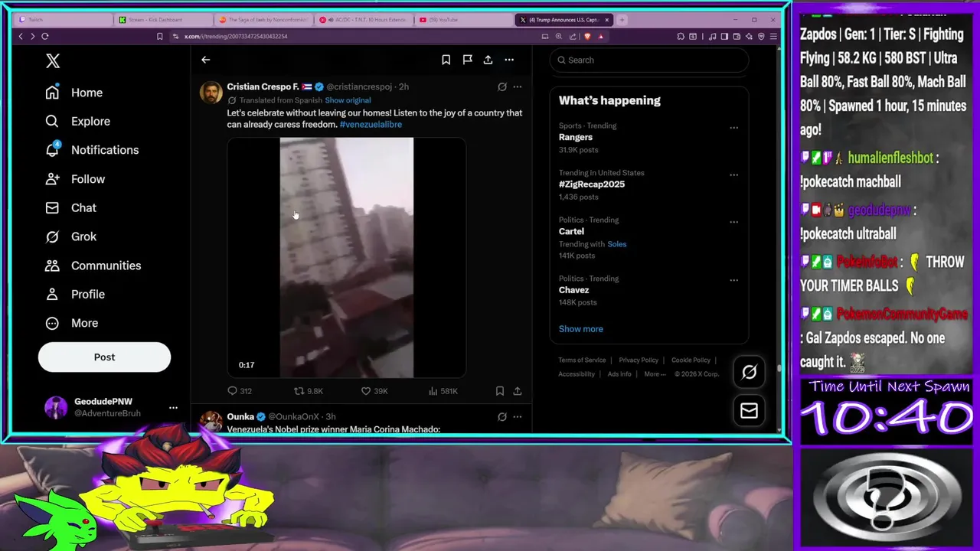Go back using the page arrow

click(205, 60)
